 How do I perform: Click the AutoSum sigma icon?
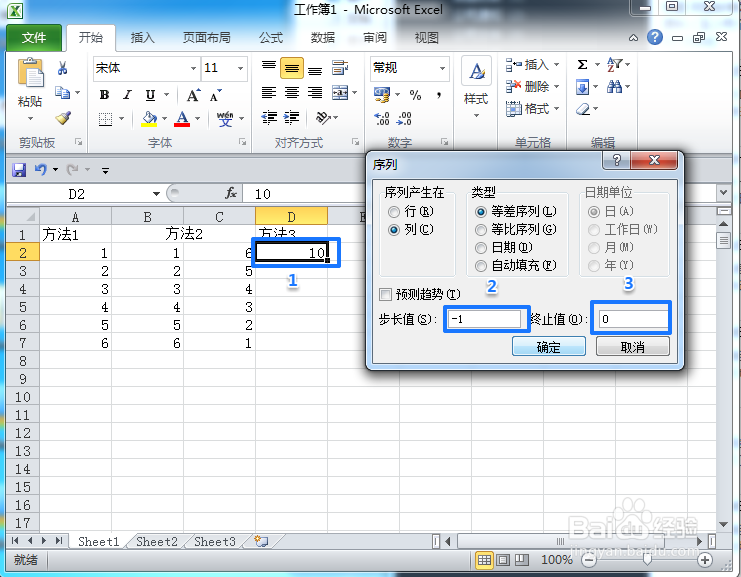[x=583, y=64]
